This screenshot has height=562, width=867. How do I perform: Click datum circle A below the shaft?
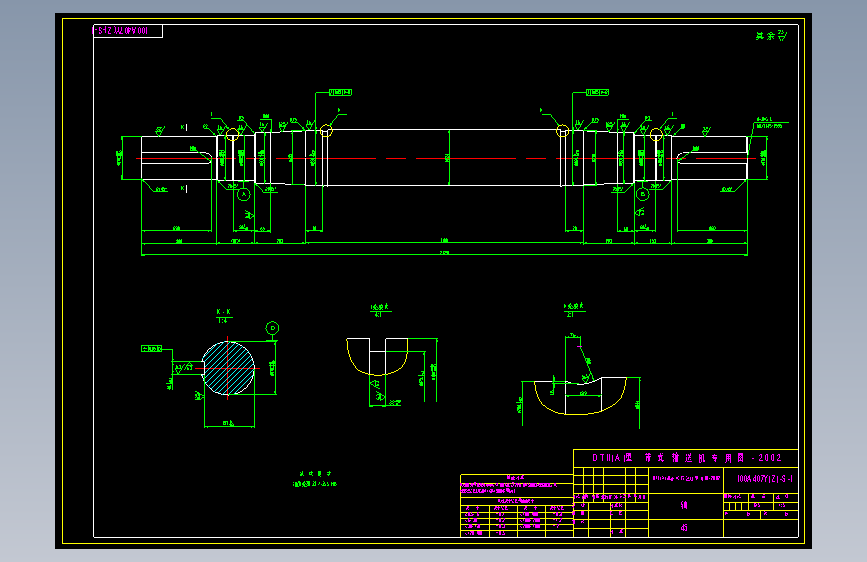(x=244, y=195)
